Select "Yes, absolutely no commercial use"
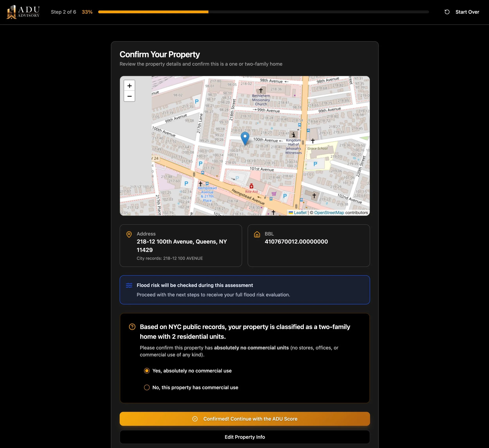The height and width of the screenshot is (448, 489). pyautogui.click(x=147, y=371)
